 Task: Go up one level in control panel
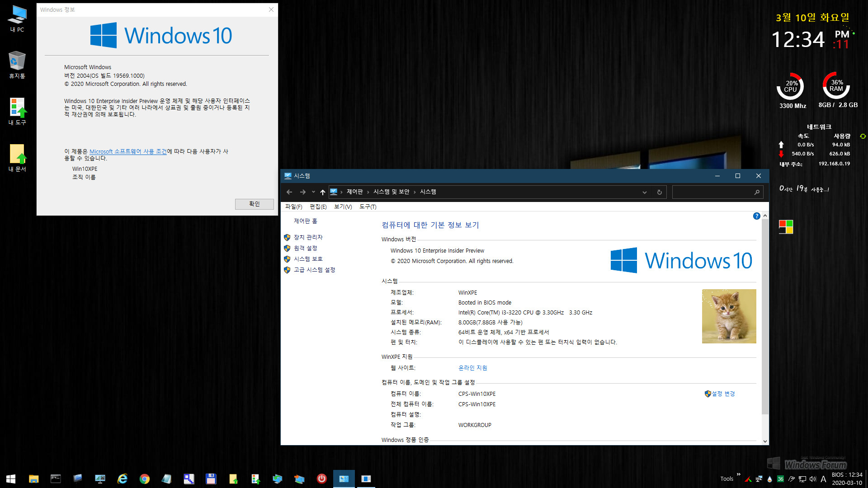[x=322, y=192]
